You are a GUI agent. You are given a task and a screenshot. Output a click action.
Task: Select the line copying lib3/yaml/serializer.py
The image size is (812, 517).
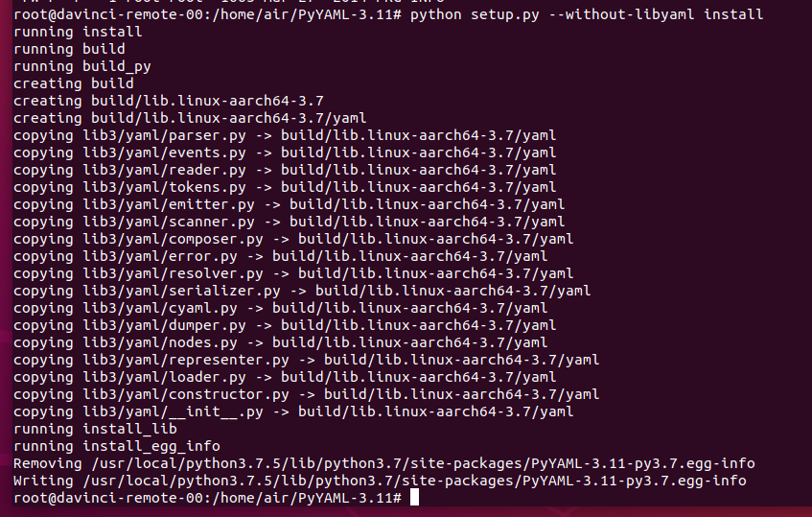click(301, 291)
